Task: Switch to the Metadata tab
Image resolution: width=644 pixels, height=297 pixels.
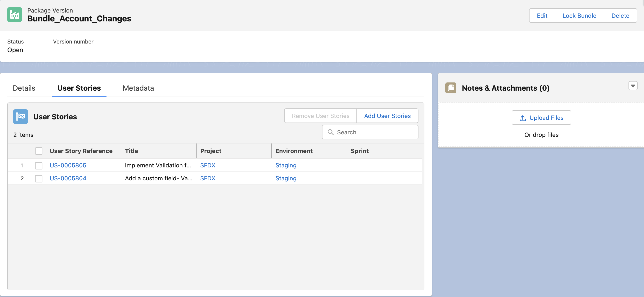Action: (138, 88)
